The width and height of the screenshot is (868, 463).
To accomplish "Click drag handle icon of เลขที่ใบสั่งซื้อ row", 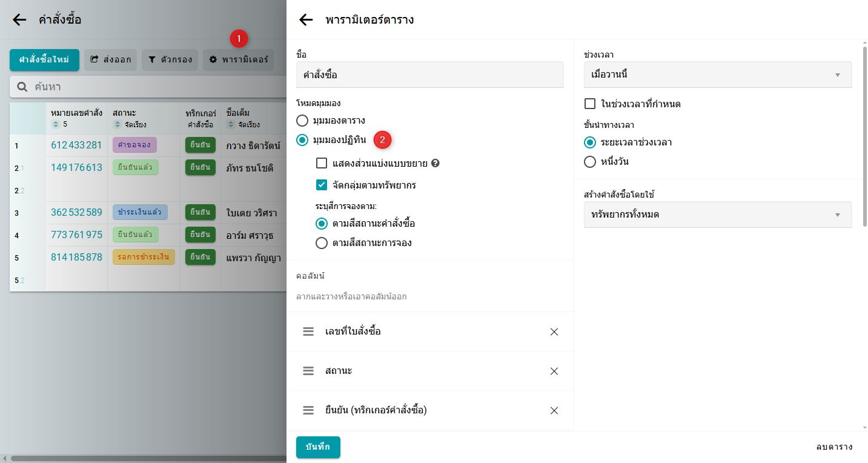I will tap(308, 331).
